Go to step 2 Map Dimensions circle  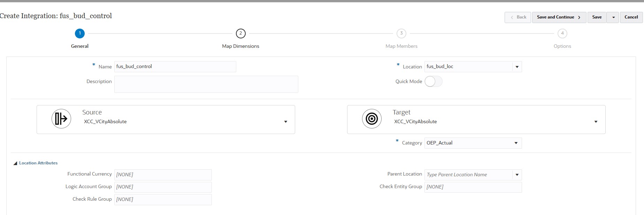(240, 34)
